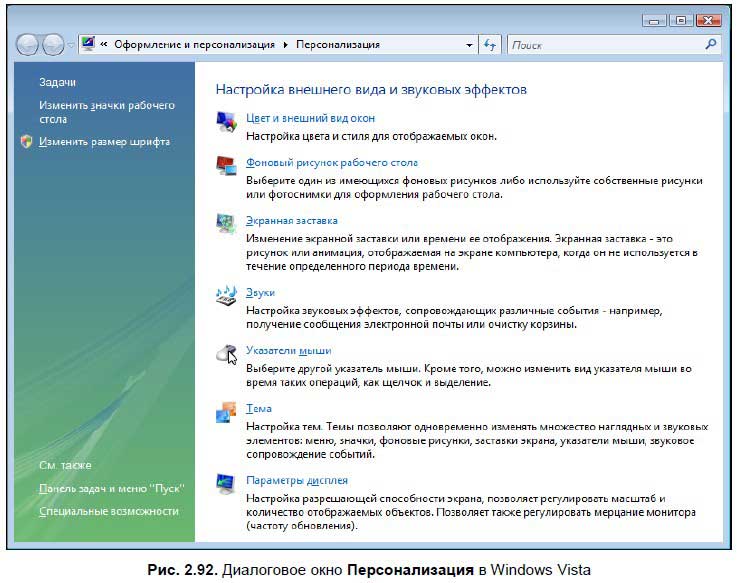
Task: Click the Desktop Background icon
Action: pos(227,166)
